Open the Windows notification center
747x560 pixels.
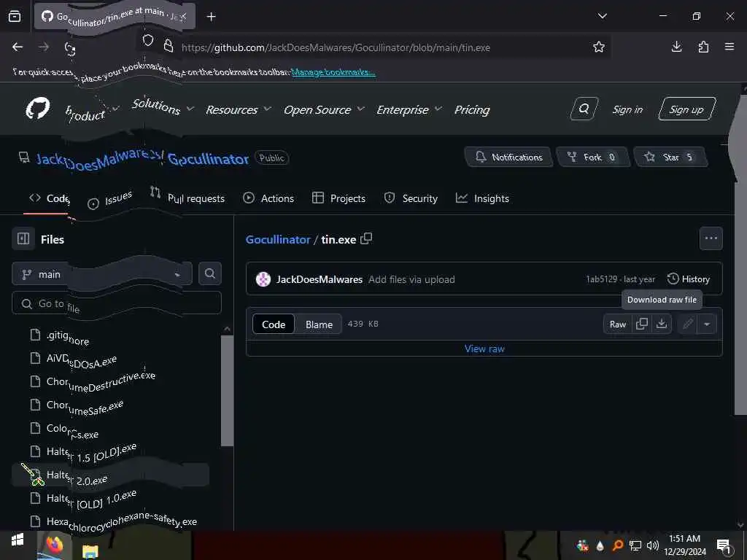[x=724, y=545]
